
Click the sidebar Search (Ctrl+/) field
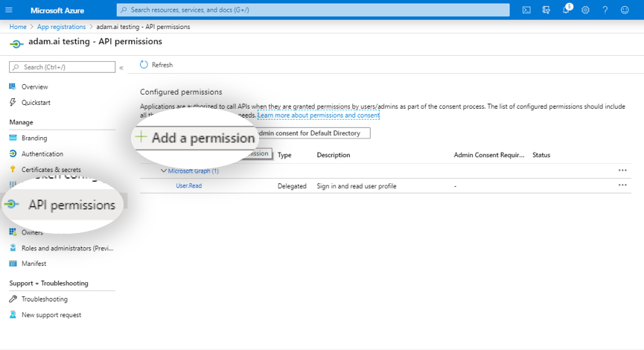point(62,67)
